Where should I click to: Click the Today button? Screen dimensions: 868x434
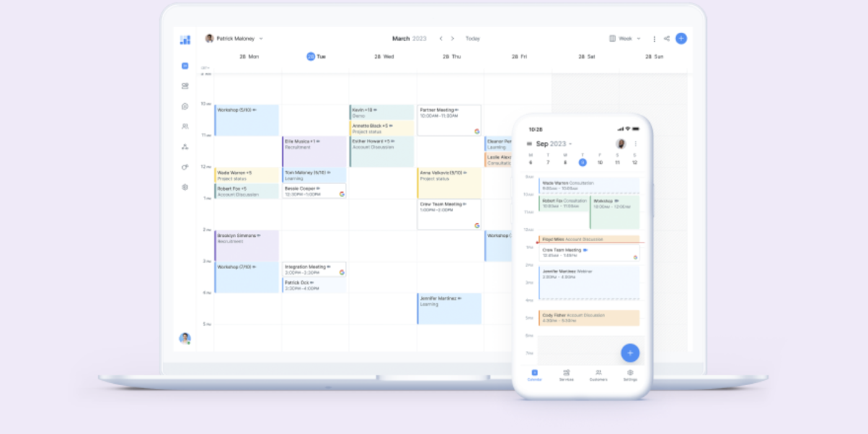click(x=473, y=38)
